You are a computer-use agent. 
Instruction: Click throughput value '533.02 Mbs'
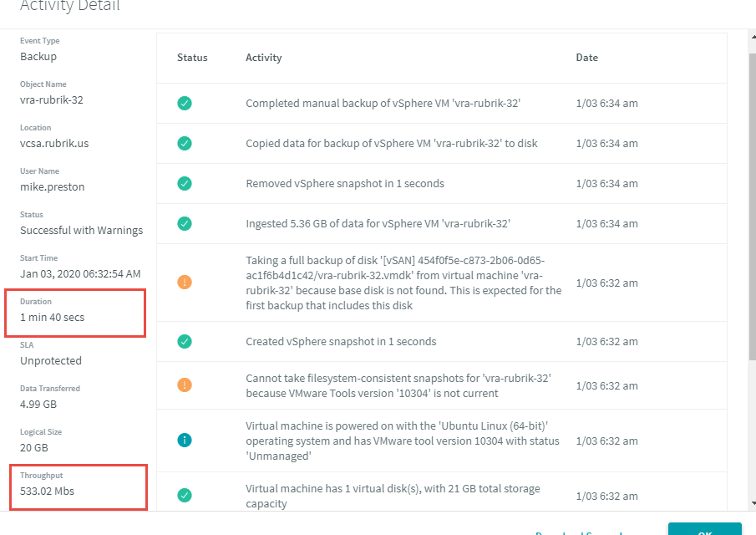click(47, 491)
